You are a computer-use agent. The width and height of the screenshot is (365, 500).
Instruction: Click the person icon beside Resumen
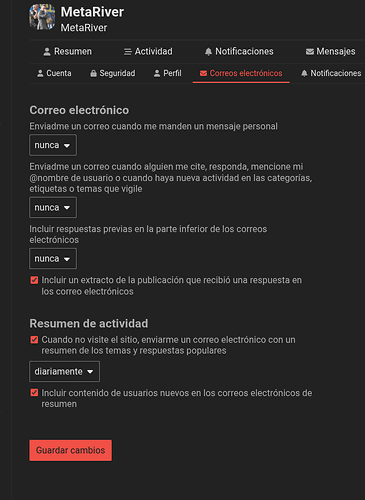[x=47, y=52]
